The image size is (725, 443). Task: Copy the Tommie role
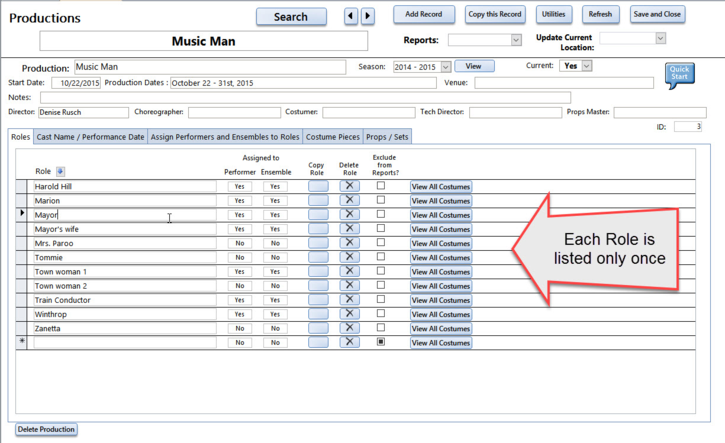tap(319, 257)
